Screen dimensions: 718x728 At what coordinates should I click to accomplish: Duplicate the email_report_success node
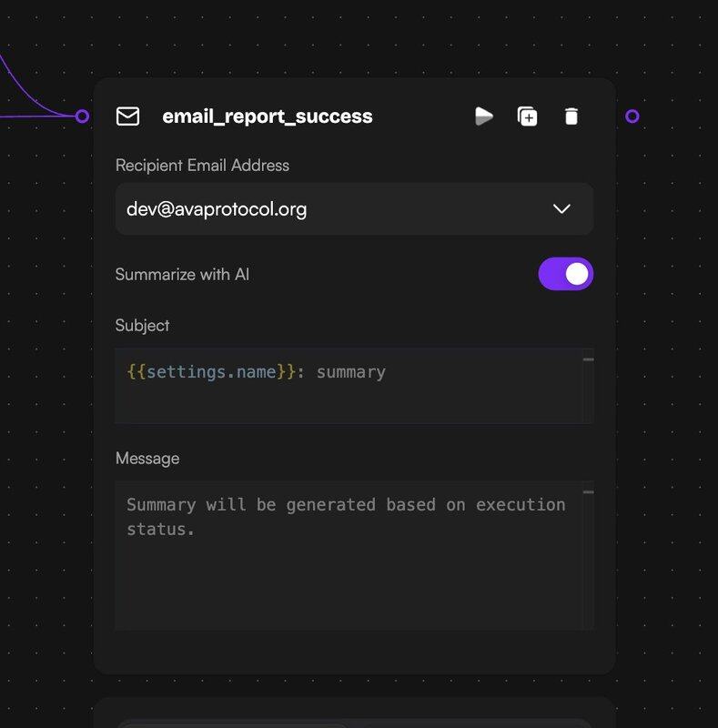pyautogui.click(x=528, y=116)
